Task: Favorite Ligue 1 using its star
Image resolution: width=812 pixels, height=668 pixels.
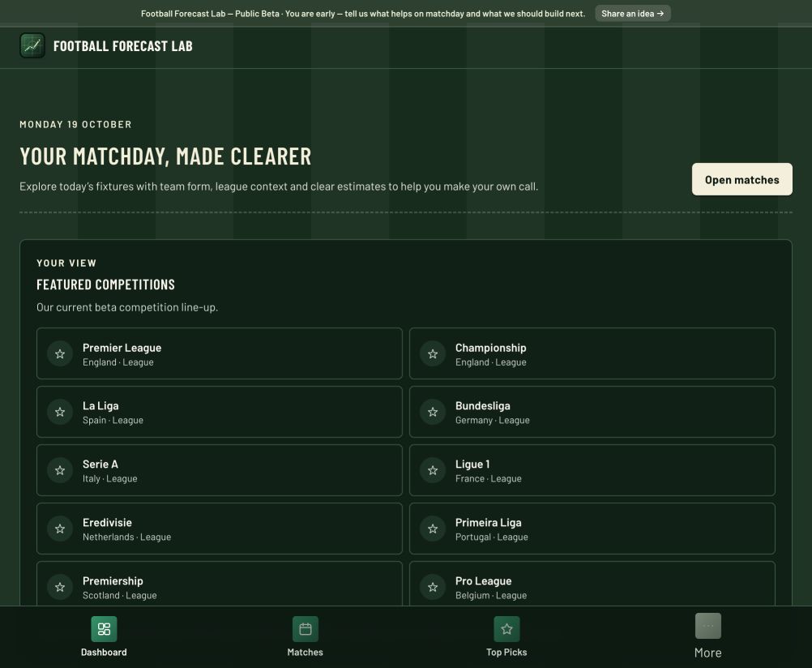Action: click(x=433, y=470)
